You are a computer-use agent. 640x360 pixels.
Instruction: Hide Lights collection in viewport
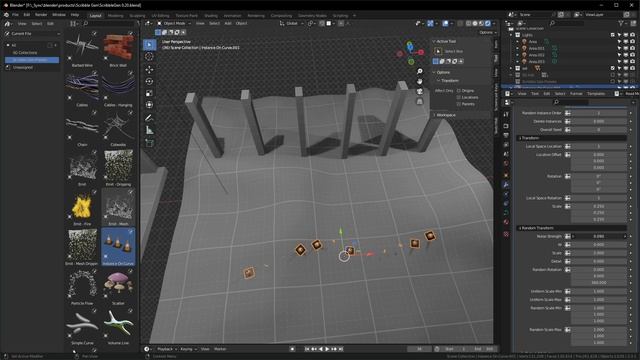coord(626,35)
